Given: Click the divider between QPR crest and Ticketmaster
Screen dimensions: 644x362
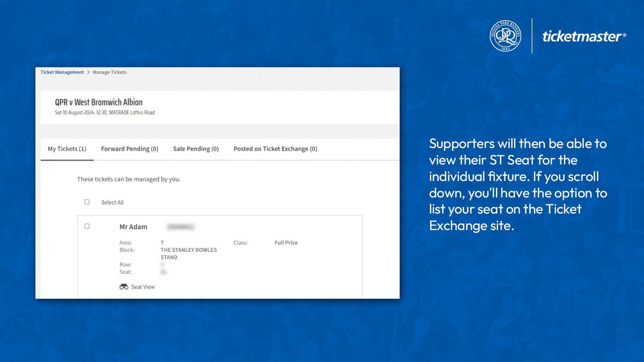Looking at the screenshot, I should (x=533, y=35).
